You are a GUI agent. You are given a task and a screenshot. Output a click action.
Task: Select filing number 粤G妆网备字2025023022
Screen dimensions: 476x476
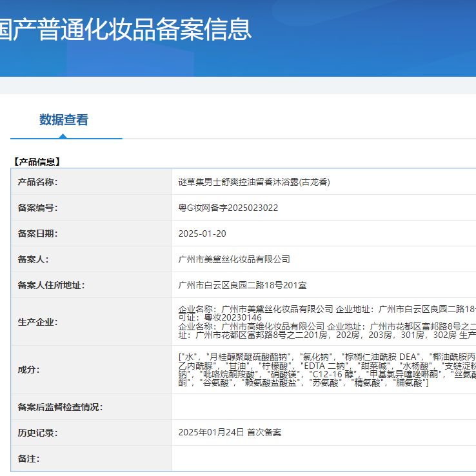[228, 208]
